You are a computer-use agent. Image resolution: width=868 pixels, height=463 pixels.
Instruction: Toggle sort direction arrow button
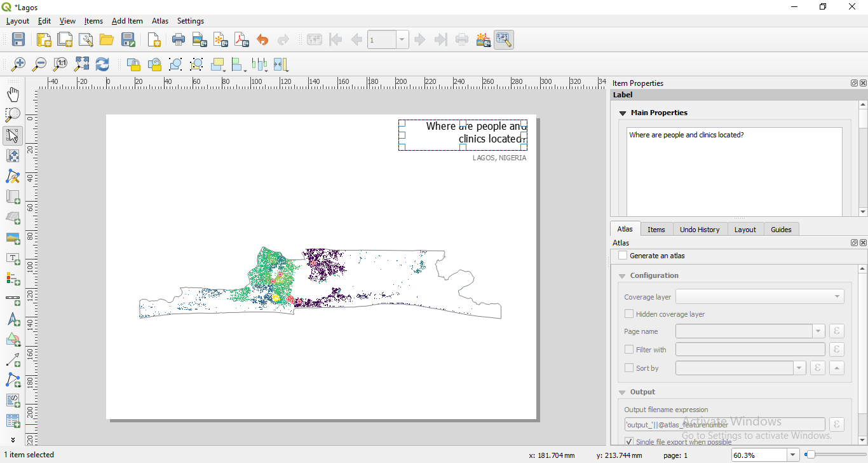point(837,368)
